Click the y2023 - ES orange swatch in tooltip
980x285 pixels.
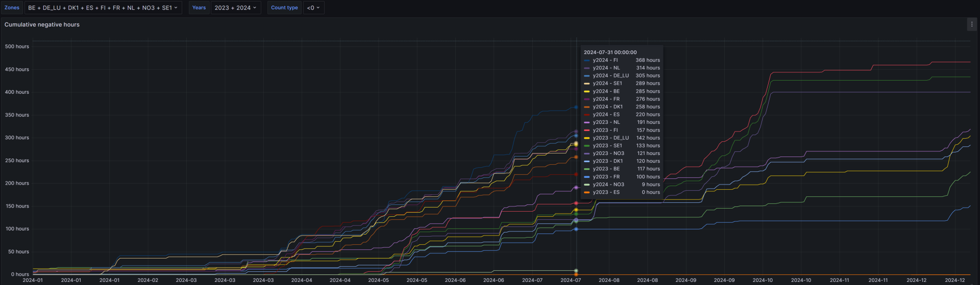(587, 192)
